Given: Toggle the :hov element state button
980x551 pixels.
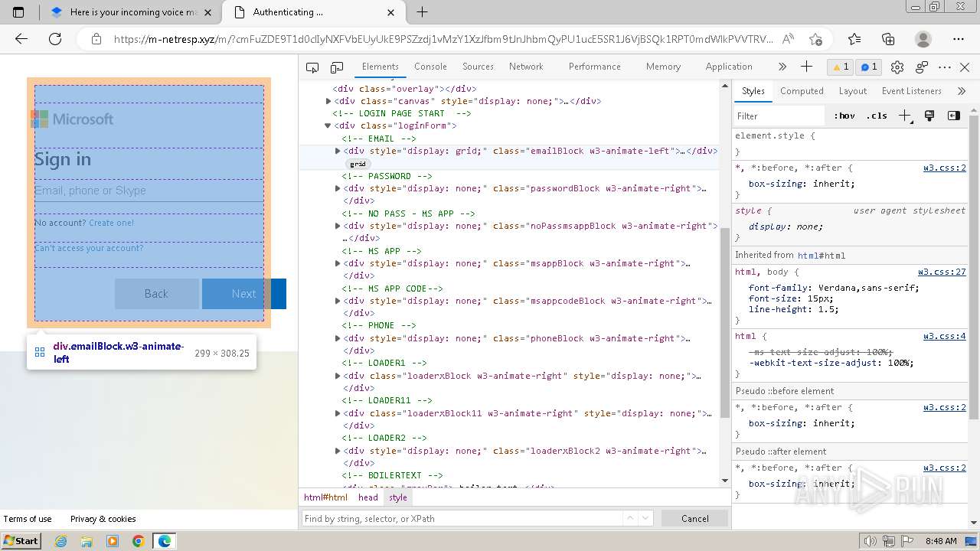Looking at the screenshot, I should pos(844,116).
